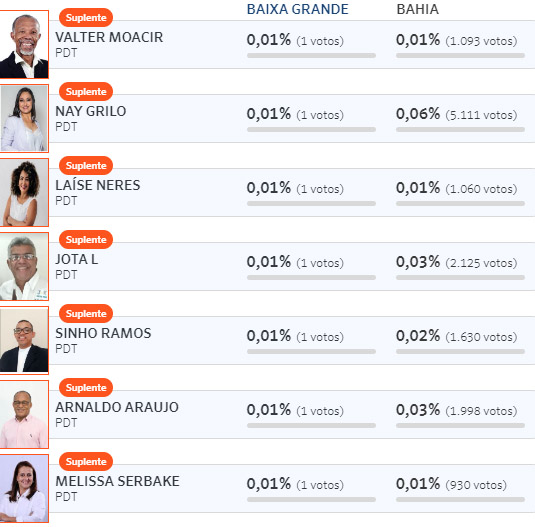Select Laíse Neres's photo
535x527 pixels.
(24, 192)
